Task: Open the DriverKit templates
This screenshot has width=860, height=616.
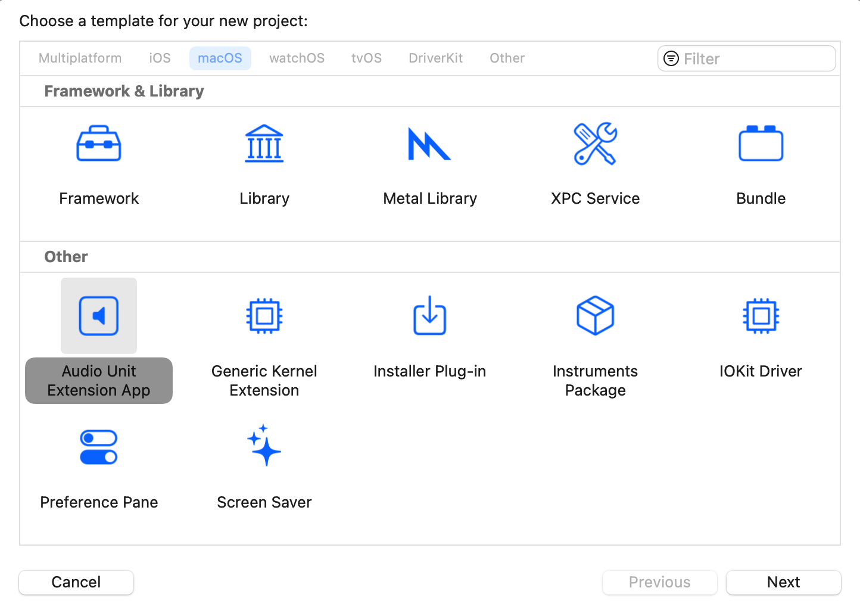Action: click(435, 58)
